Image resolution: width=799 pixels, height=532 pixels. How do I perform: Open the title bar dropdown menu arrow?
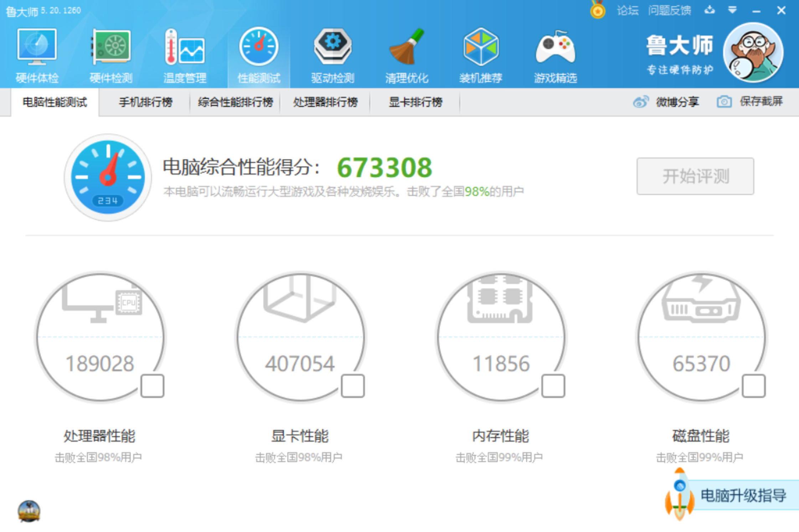(x=732, y=10)
